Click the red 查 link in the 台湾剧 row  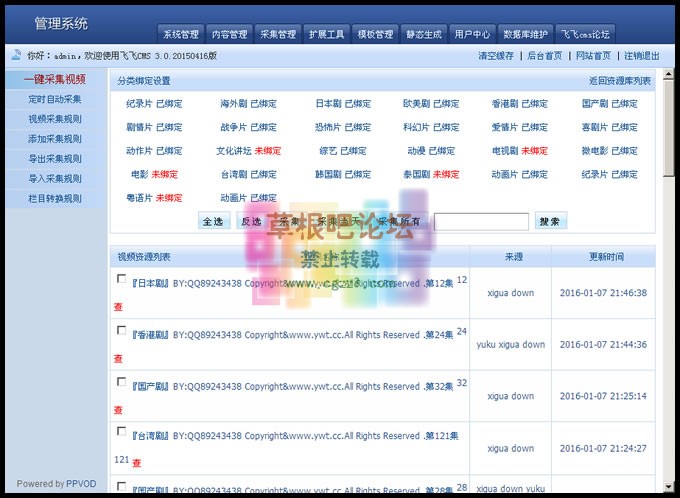point(137,463)
